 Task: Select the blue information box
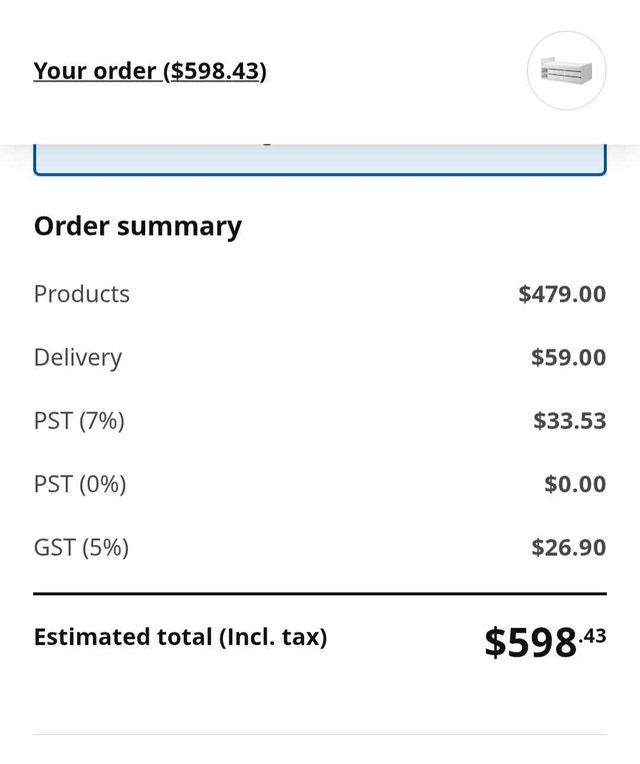pyautogui.click(x=320, y=159)
